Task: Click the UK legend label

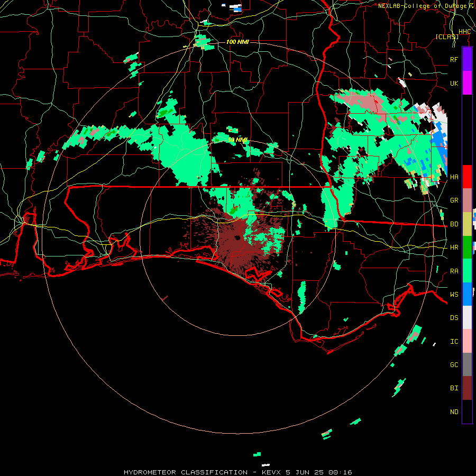Action: (x=454, y=83)
